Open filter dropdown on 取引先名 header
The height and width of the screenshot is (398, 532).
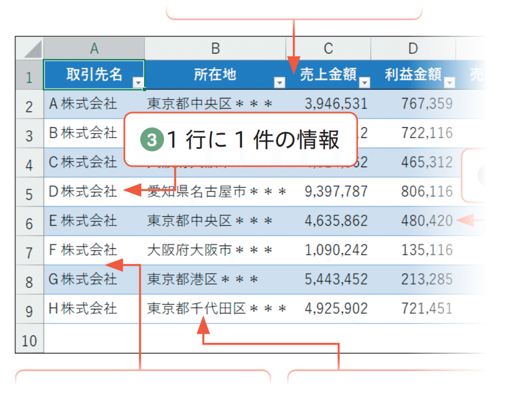tap(138, 82)
